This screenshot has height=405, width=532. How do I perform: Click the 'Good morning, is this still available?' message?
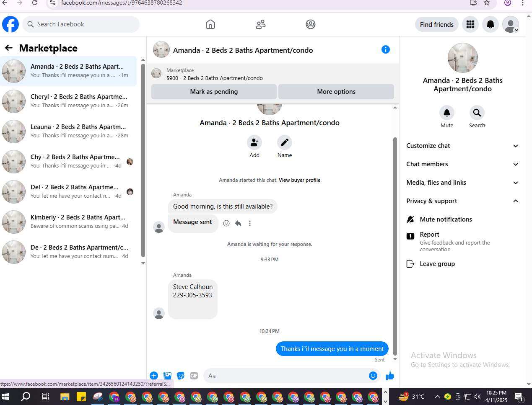[223, 206]
